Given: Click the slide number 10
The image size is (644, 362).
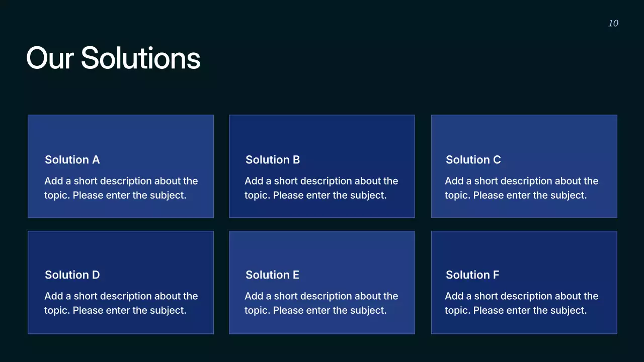Looking at the screenshot, I should [x=613, y=23].
